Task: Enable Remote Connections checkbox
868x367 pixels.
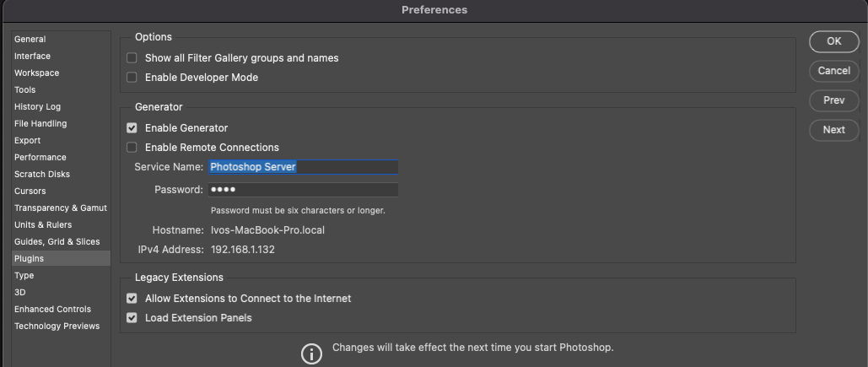Action: 132,148
